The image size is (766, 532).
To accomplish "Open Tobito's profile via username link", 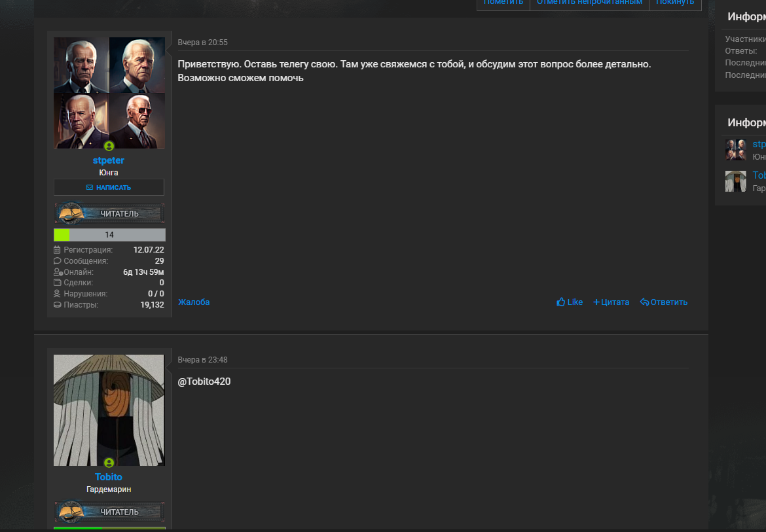I will coord(109,477).
